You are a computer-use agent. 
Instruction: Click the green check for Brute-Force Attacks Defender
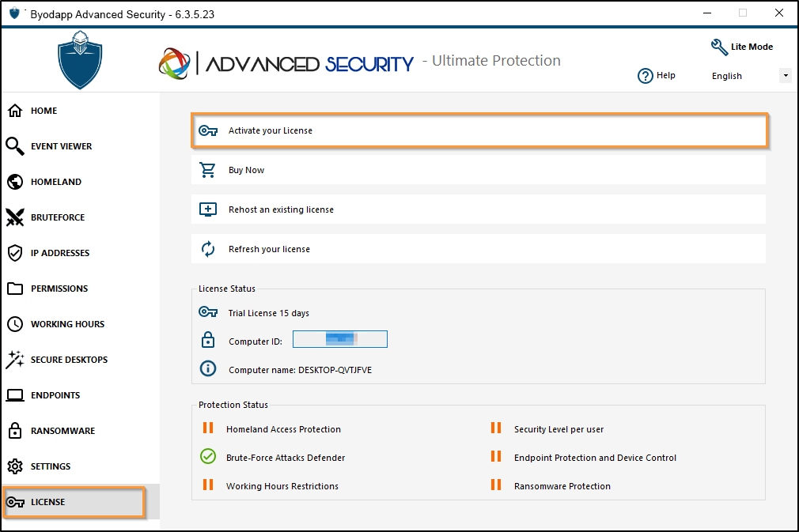pyautogui.click(x=208, y=456)
